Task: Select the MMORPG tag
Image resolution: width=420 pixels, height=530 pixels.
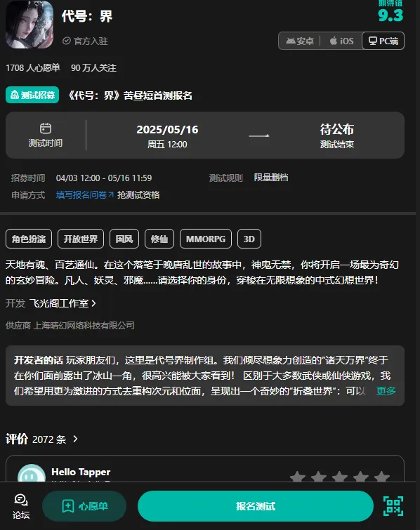Action: [x=206, y=239]
